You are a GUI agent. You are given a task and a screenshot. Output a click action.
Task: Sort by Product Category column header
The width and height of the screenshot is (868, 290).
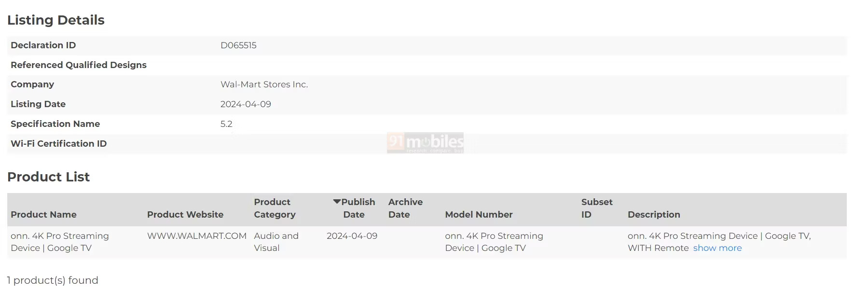tap(275, 208)
